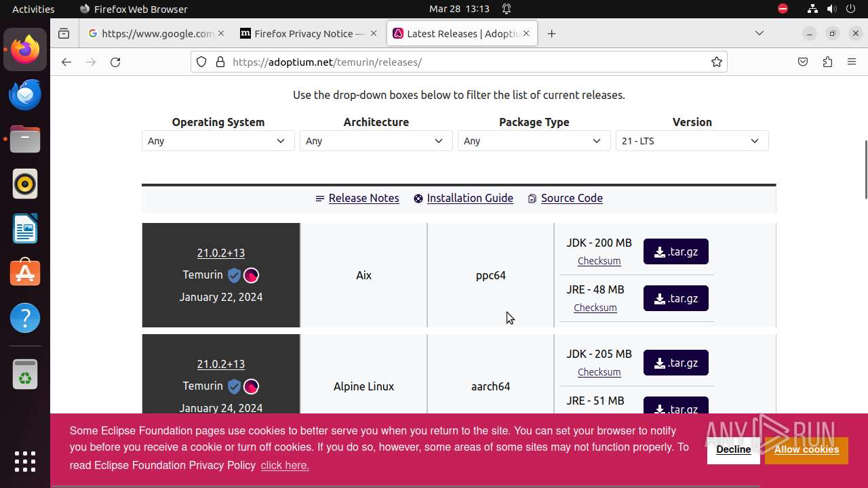The height and width of the screenshot is (488, 868).
Task: View Alpine Linux JDK Checksum
Action: (599, 372)
